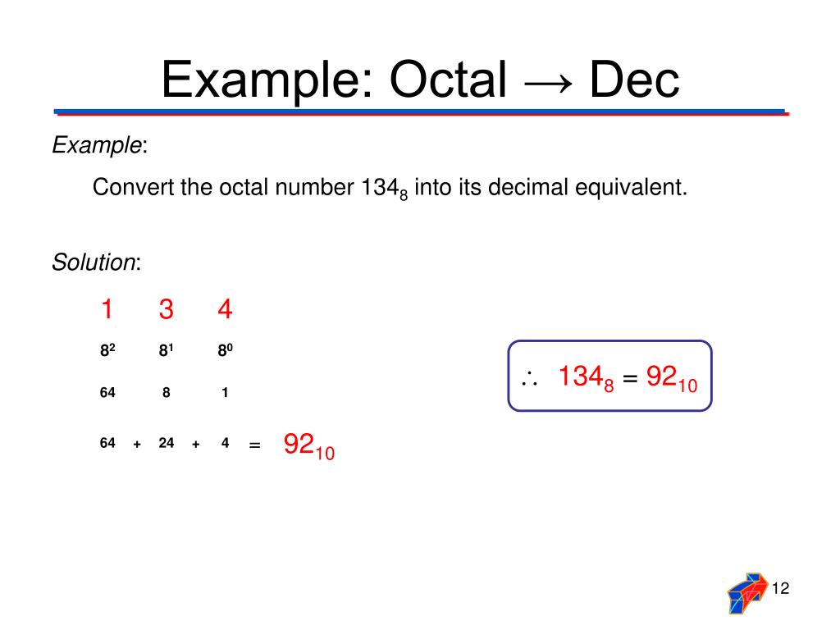Select the slide title 'Example: Octal → Dec'
The image size is (840, 630).
[x=421, y=80]
